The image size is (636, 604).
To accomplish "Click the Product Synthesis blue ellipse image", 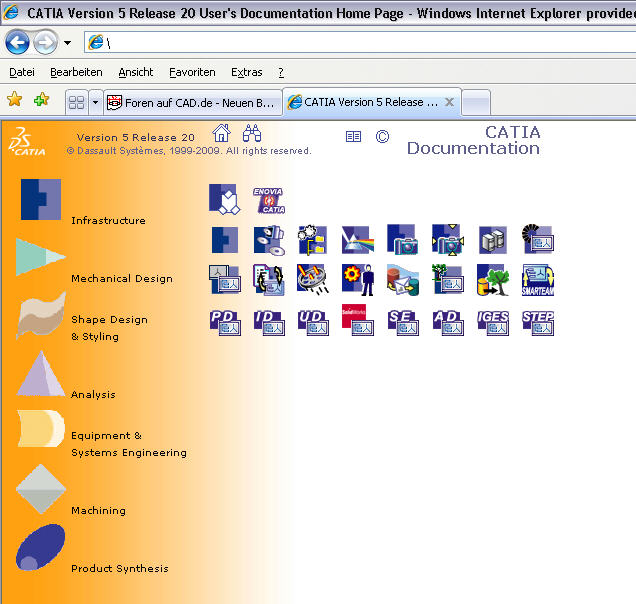I will pos(40,547).
